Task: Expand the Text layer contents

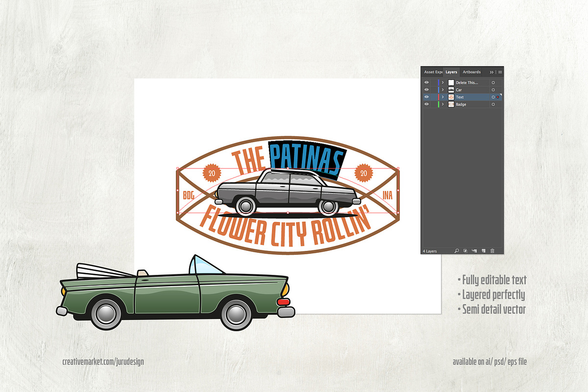Action: (442, 97)
